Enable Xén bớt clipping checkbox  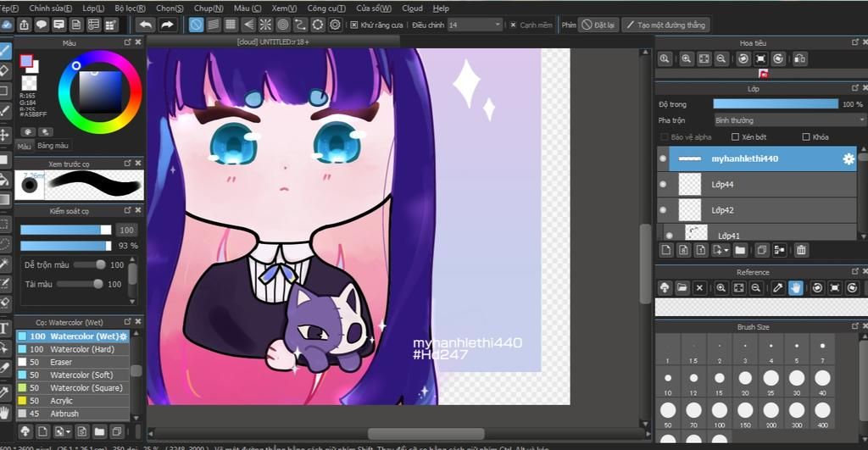(735, 136)
